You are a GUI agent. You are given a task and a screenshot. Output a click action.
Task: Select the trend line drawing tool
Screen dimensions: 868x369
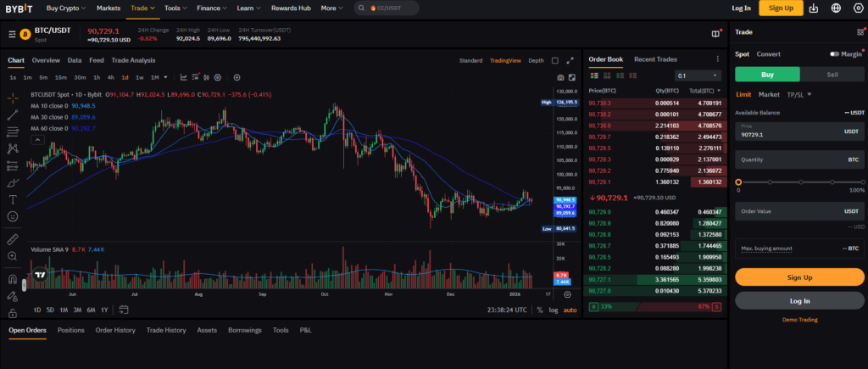[x=13, y=115]
